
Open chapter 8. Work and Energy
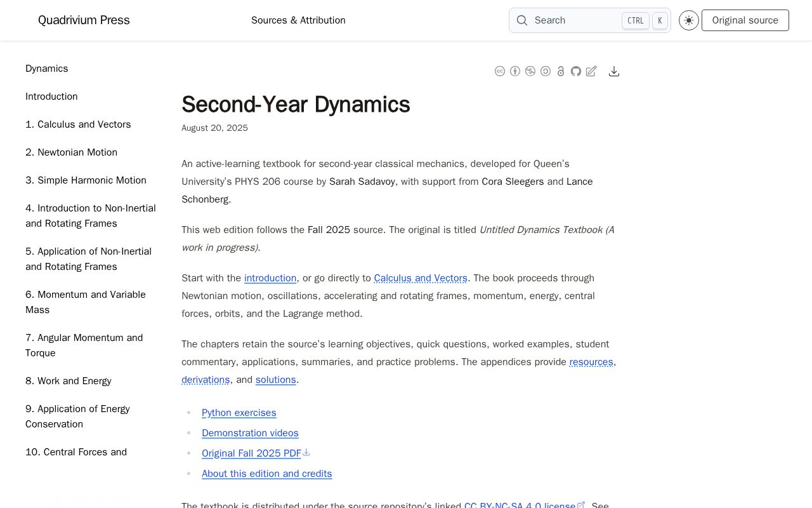[x=69, y=381]
